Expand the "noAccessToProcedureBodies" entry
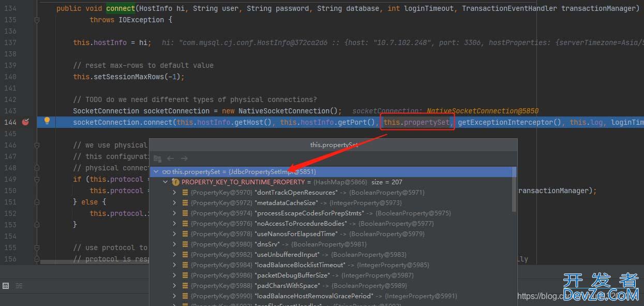 tap(175, 224)
